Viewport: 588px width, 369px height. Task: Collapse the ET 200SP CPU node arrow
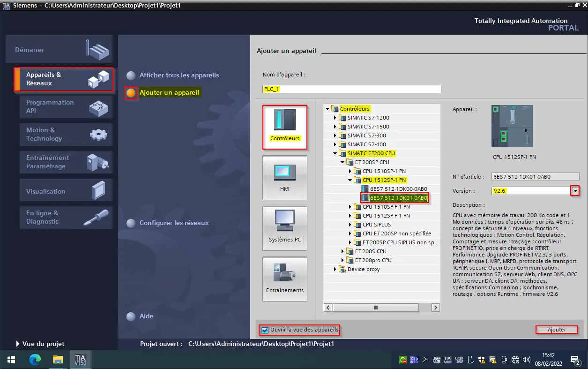[x=342, y=162]
